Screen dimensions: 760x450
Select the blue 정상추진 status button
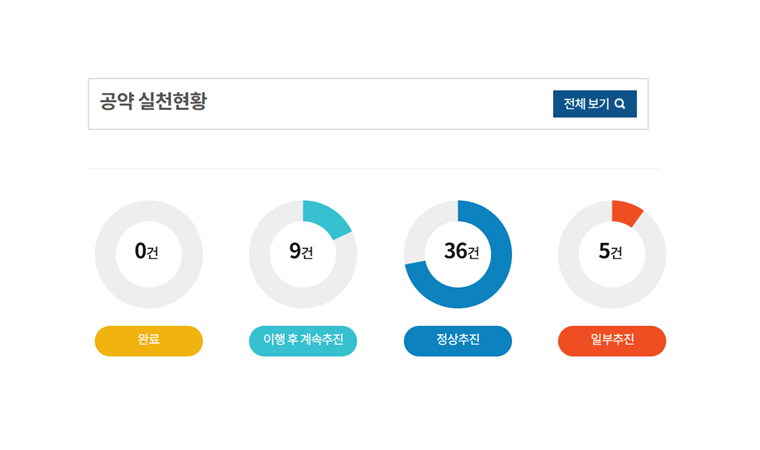coord(458,340)
